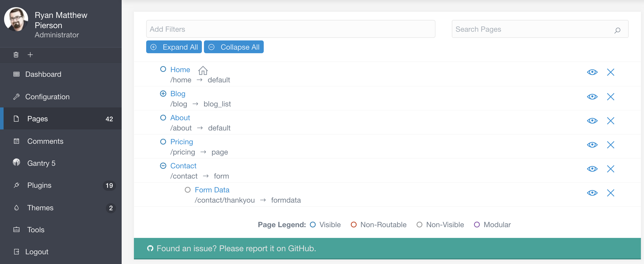Open the Dashboard from the sidebar

coord(43,74)
